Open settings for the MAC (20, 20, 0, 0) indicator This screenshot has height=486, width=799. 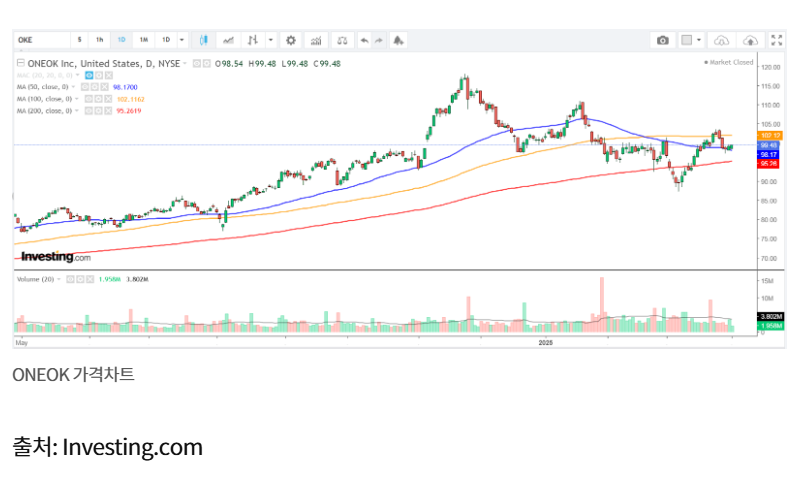click(99, 75)
